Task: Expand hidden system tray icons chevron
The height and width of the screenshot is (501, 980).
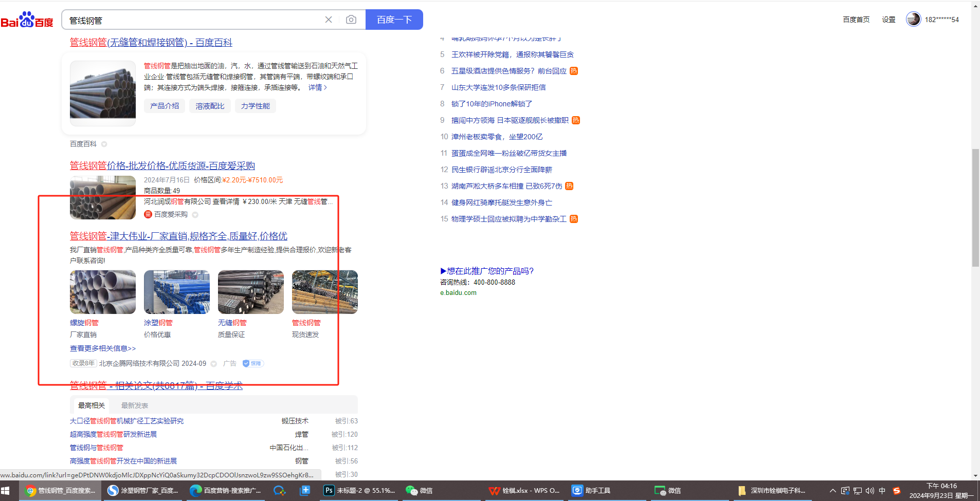Action: click(833, 491)
